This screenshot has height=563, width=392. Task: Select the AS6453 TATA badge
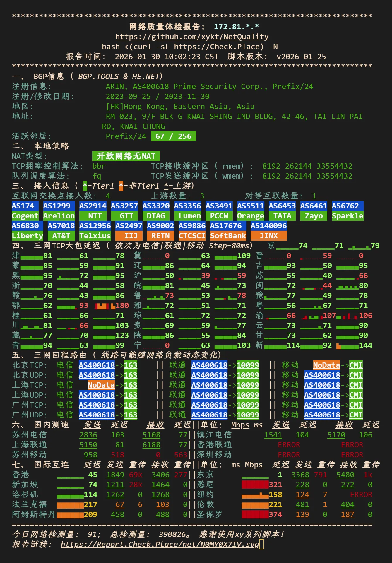coord(282,211)
